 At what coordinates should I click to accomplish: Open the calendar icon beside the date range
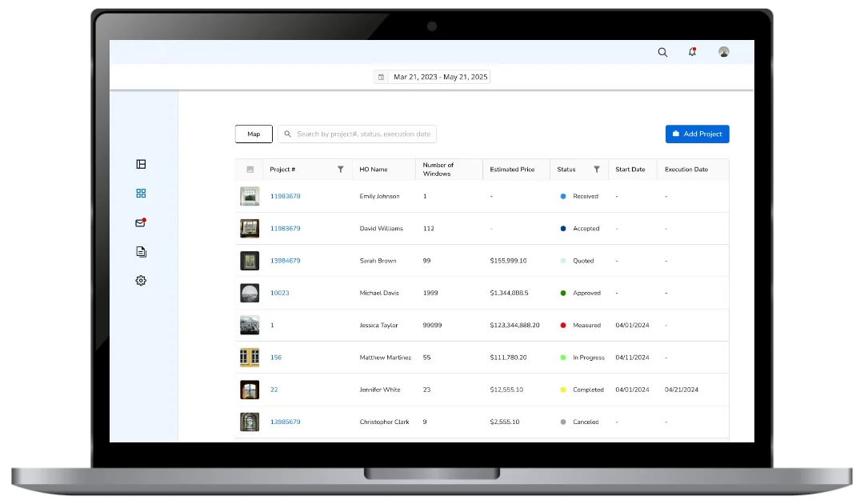click(380, 76)
